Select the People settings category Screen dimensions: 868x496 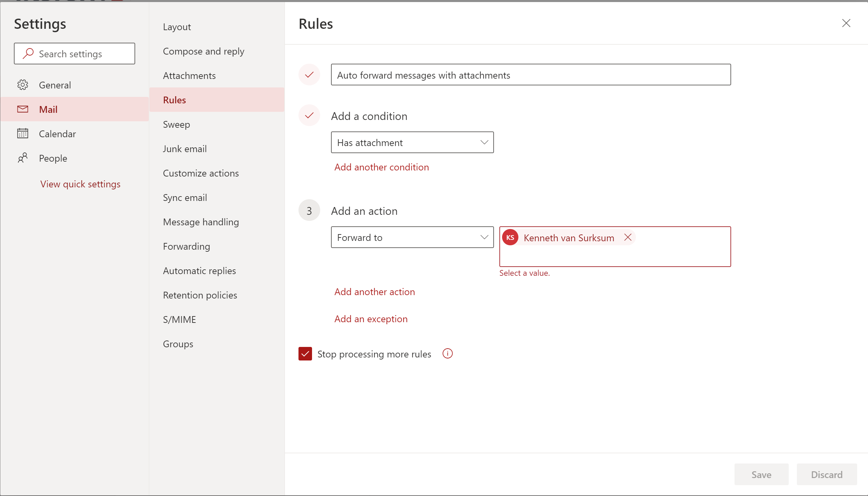click(x=74, y=158)
